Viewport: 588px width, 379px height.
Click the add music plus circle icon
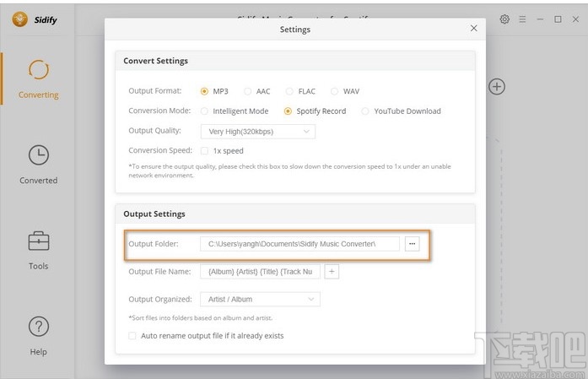[x=497, y=86]
